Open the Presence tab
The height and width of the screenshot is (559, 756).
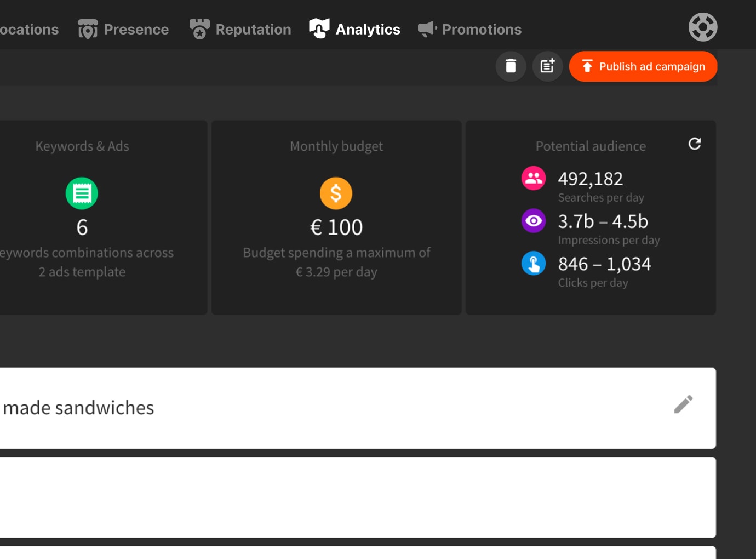[124, 30]
